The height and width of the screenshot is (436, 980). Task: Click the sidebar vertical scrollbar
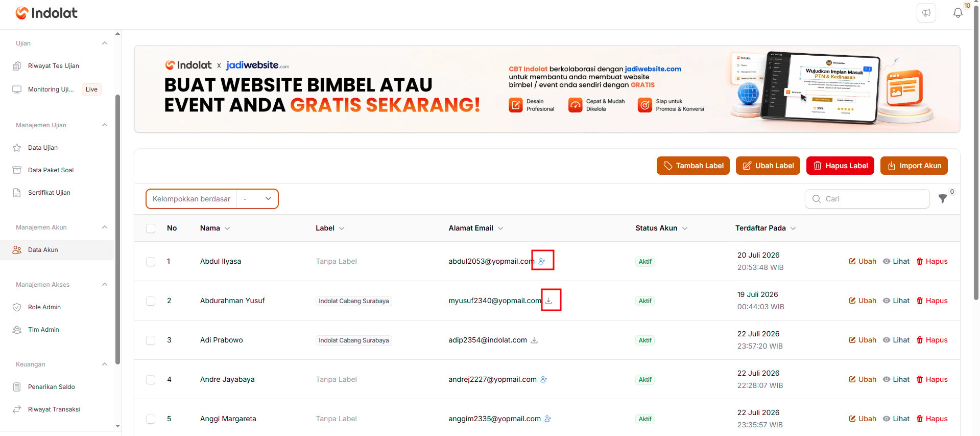pyautogui.click(x=118, y=229)
